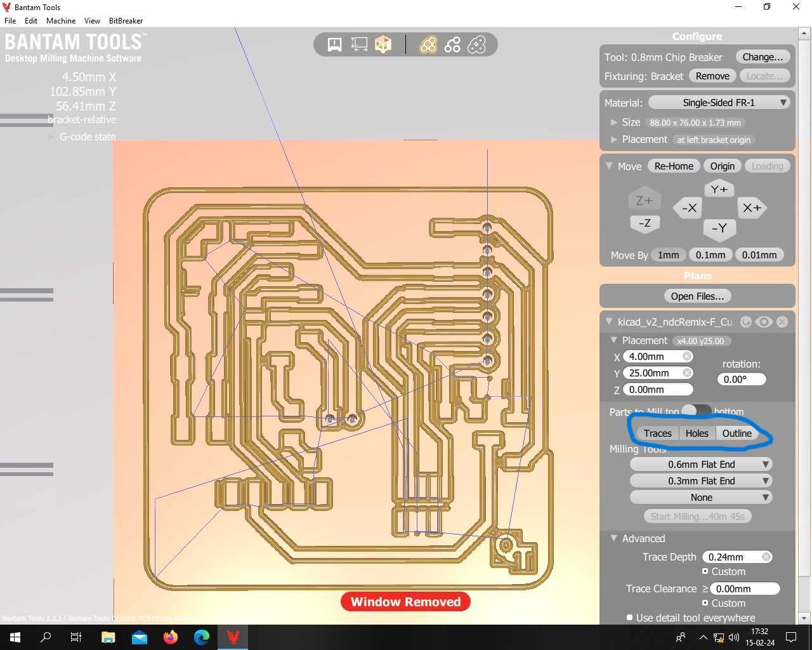Collapse the Advanced section
812x650 pixels.
coord(613,538)
